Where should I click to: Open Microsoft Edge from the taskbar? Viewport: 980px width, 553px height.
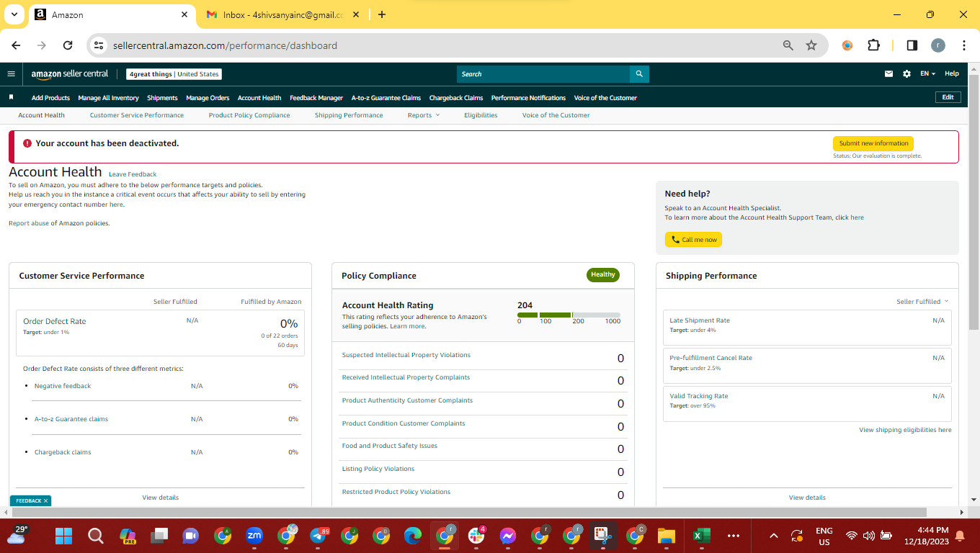click(x=413, y=536)
